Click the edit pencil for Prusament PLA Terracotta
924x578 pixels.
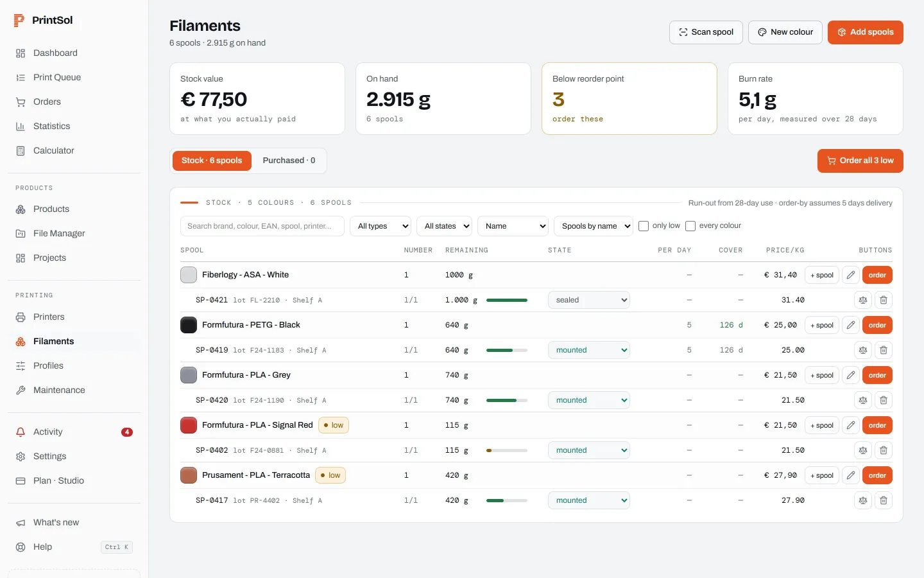[x=851, y=475]
